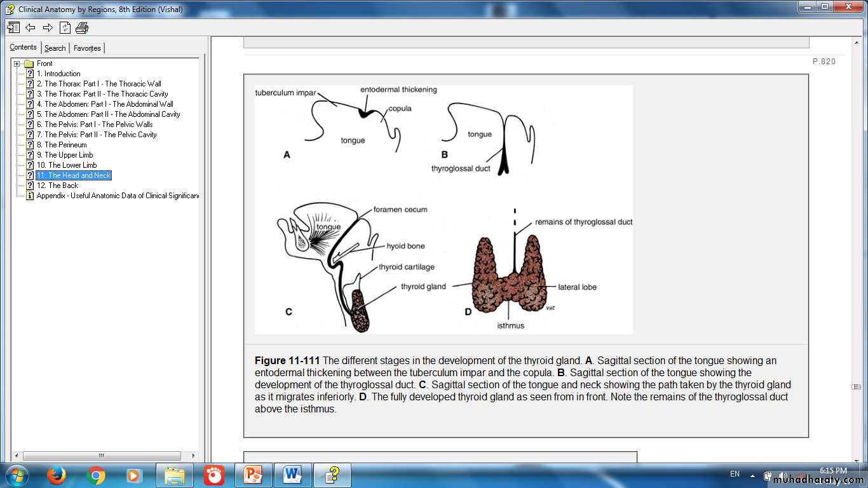Open 5. The Abdomen Part II chapter
This screenshot has height=488, width=868.
tap(112, 114)
